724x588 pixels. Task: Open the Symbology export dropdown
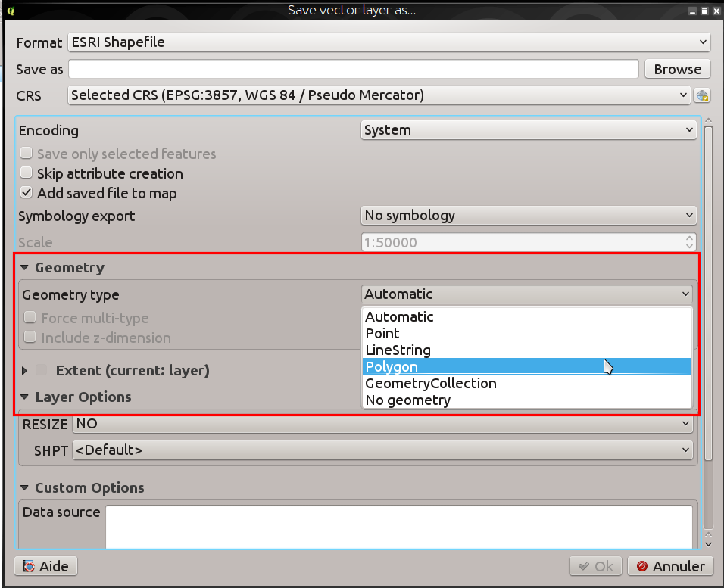(x=528, y=216)
